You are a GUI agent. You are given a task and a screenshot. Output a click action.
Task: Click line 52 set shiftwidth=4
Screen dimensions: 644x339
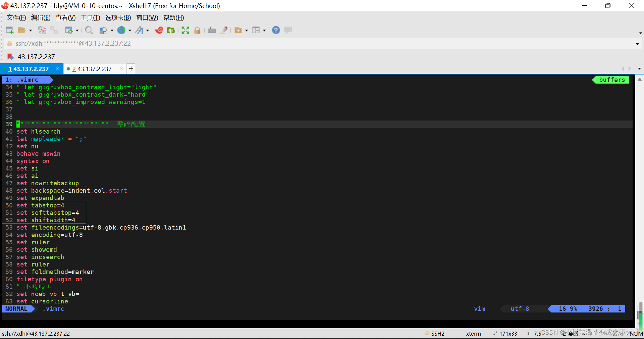46,220
